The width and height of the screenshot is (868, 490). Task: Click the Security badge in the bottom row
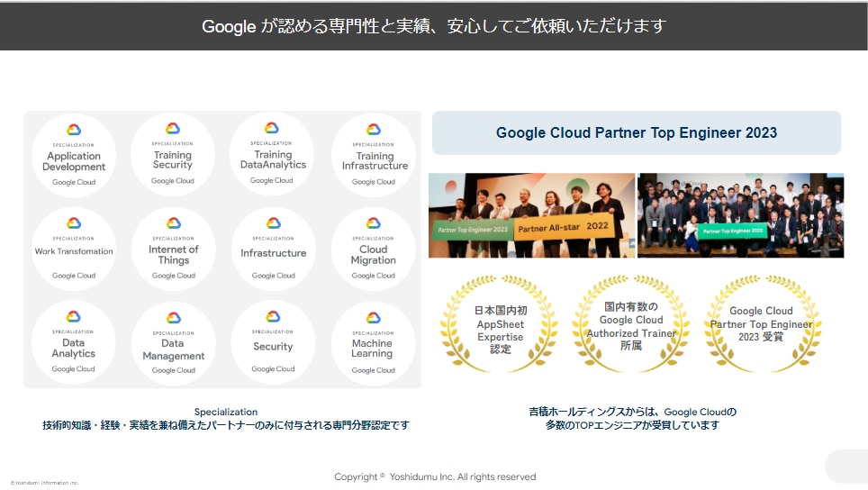click(273, 342)
